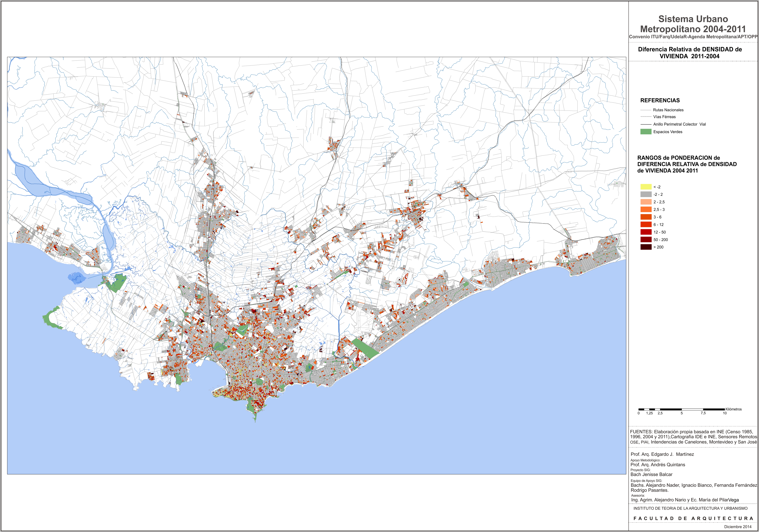Click the 'Kilómetros' scale unit label
Screen dimensions: 759x532
click(733, 409)
